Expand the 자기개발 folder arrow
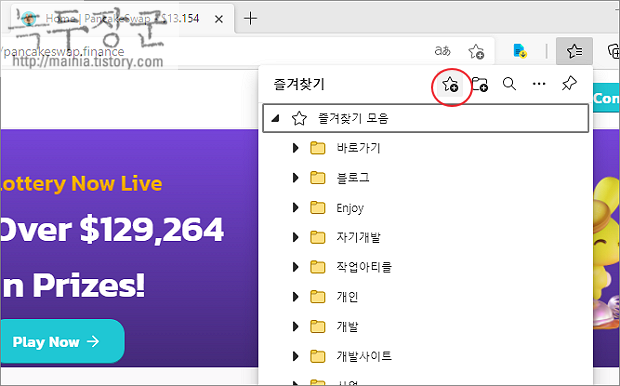620x386 pixels. (x=295, y=237)
